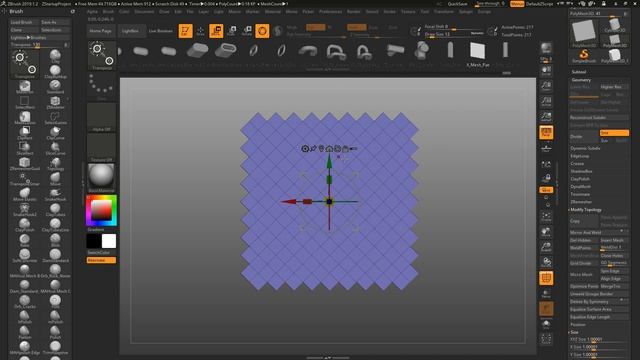The height and width of the screenshot is (360, 640).
Task: Expand the EdgeLoop subsection
Action: [580, 156]
